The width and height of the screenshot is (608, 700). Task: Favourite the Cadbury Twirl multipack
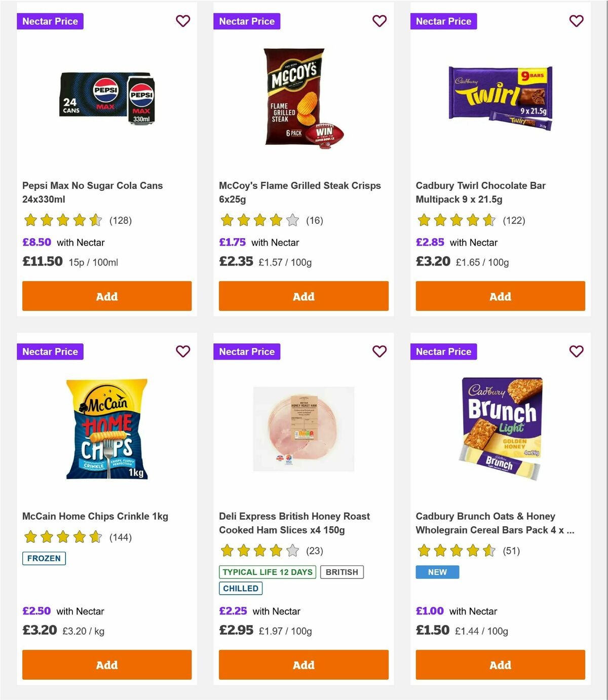576,21
